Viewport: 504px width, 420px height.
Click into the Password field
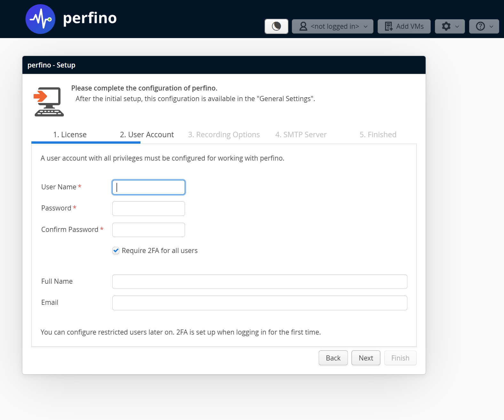point(148,209)
